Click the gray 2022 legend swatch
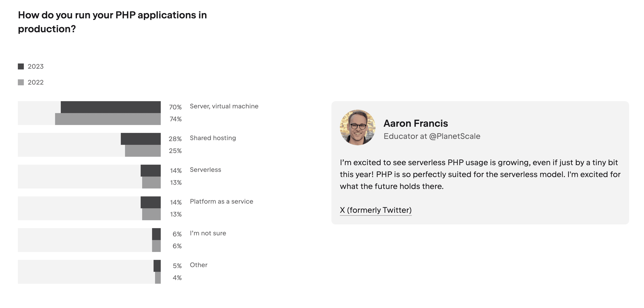 tap(21, 82)
